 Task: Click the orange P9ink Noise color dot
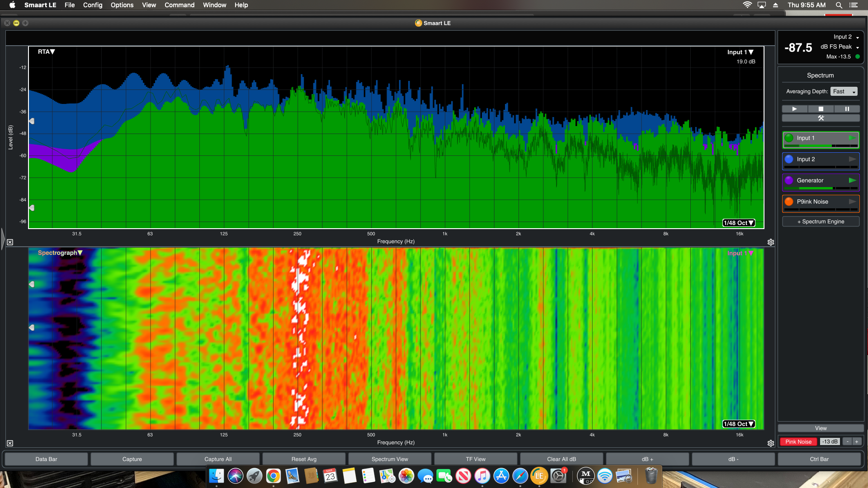pos(789,202)
